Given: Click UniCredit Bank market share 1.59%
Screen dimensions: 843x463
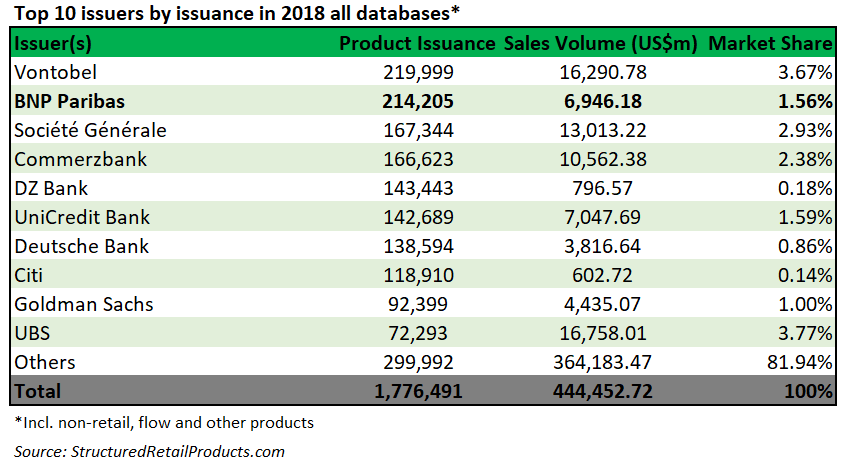Looking at the screenshot, I should click(x=805, y=218).
